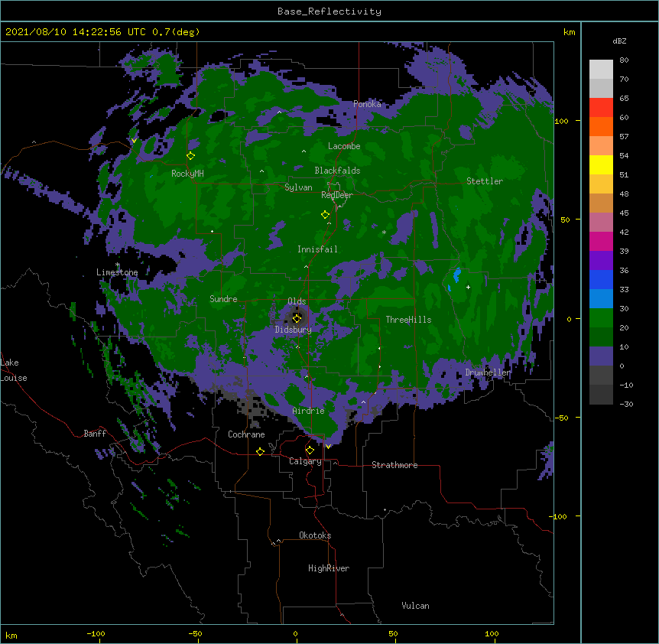Screen dimensions: 659x644
Task: Click the HighRiver label
Action: [x=329, y=568]
